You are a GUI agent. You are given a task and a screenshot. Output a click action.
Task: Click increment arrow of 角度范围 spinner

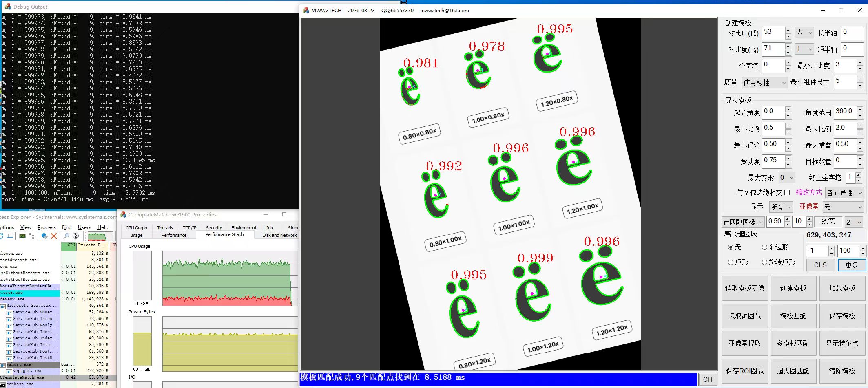[x=860, y=109]
